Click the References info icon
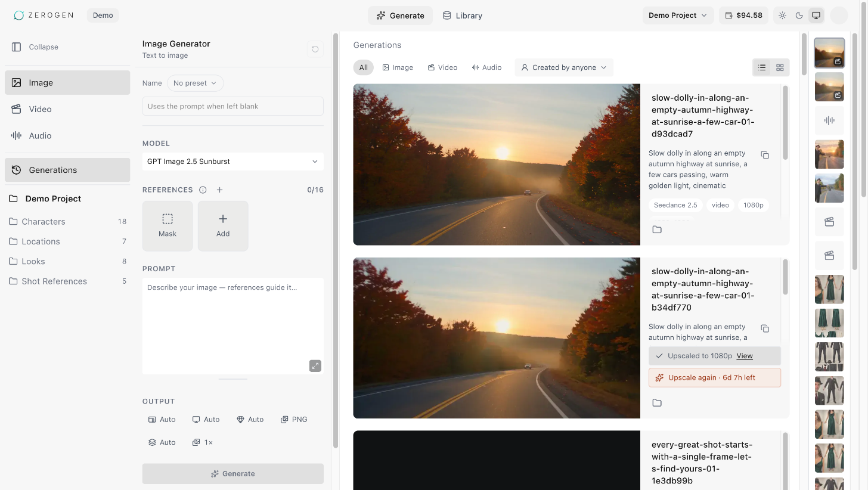This screenshot has width=868, height=490. pyautogui.click(x=203, y=190)
